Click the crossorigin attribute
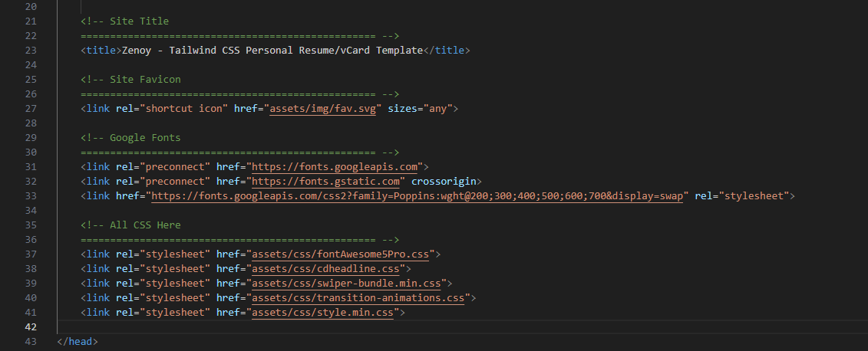The width and height of the screenshot is (868, 351). [x=444, y=181]
